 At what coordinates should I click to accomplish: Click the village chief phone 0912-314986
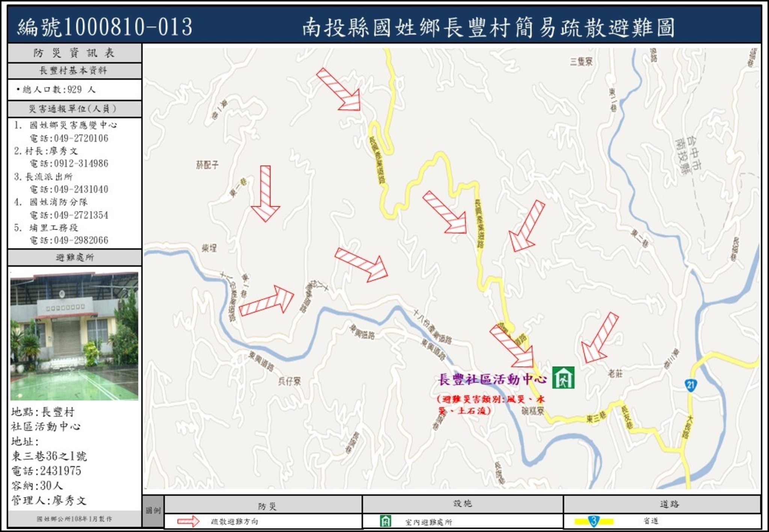coord(81,164)
